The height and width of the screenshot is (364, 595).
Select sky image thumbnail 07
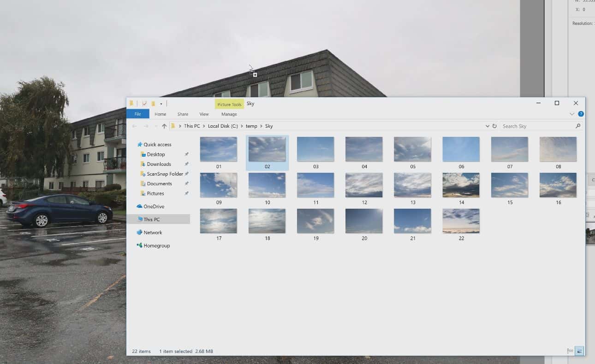[x=510, y=149]
